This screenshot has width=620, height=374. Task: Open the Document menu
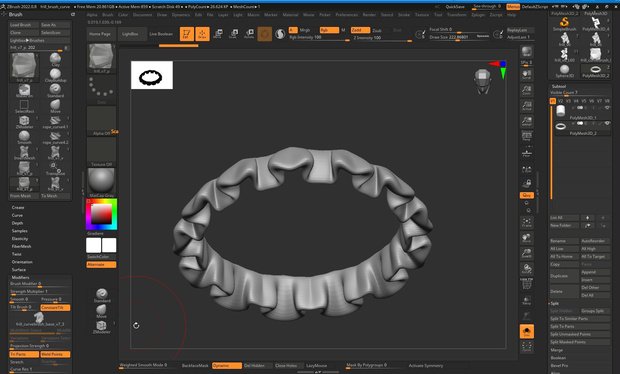pyautogui.click(x=142, y=15)
